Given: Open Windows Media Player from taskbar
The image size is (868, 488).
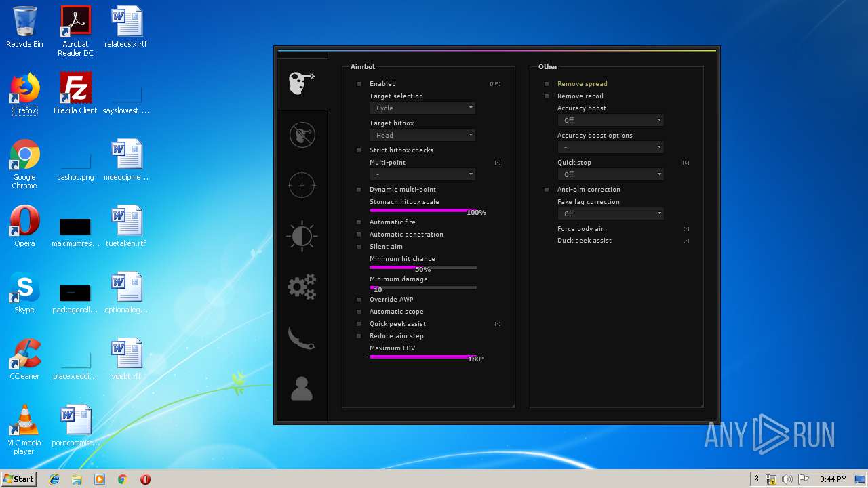Looking at the screenshot, I should [100, 479].
